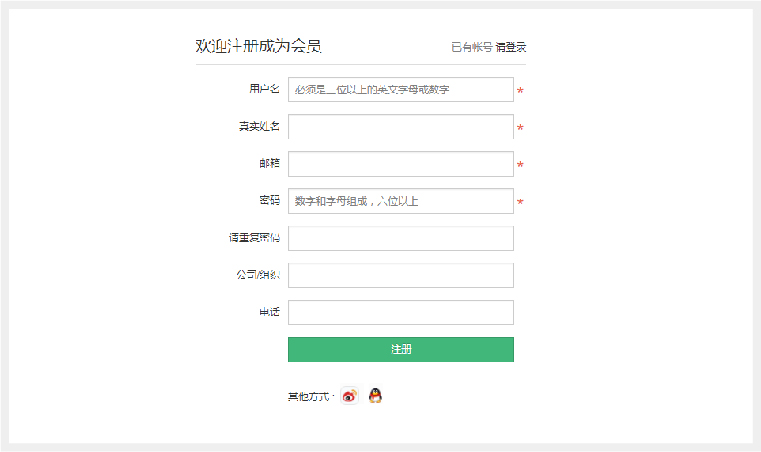Click the 其他方式 other methods text
Screen dimensions: 761x452
click(309, 397)
